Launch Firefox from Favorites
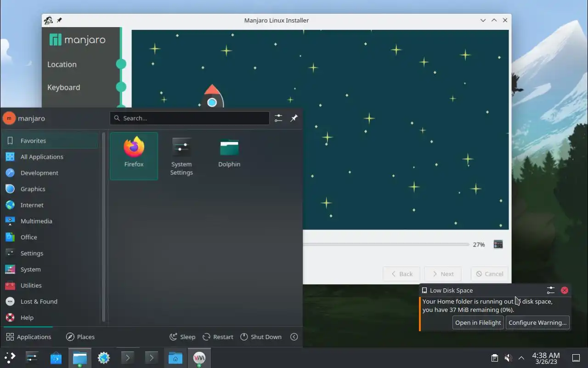The width and height of the screenshot is (588, 368). tap(134, 156)
